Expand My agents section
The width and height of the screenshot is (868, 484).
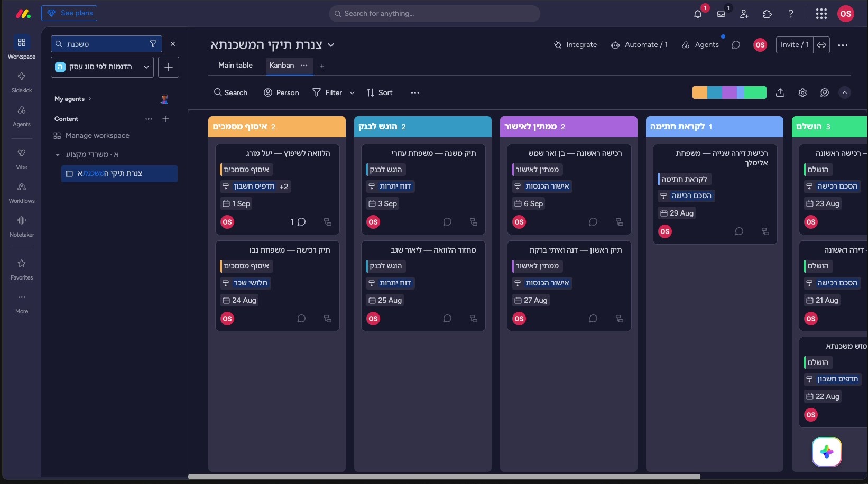(x=73, y=99)
